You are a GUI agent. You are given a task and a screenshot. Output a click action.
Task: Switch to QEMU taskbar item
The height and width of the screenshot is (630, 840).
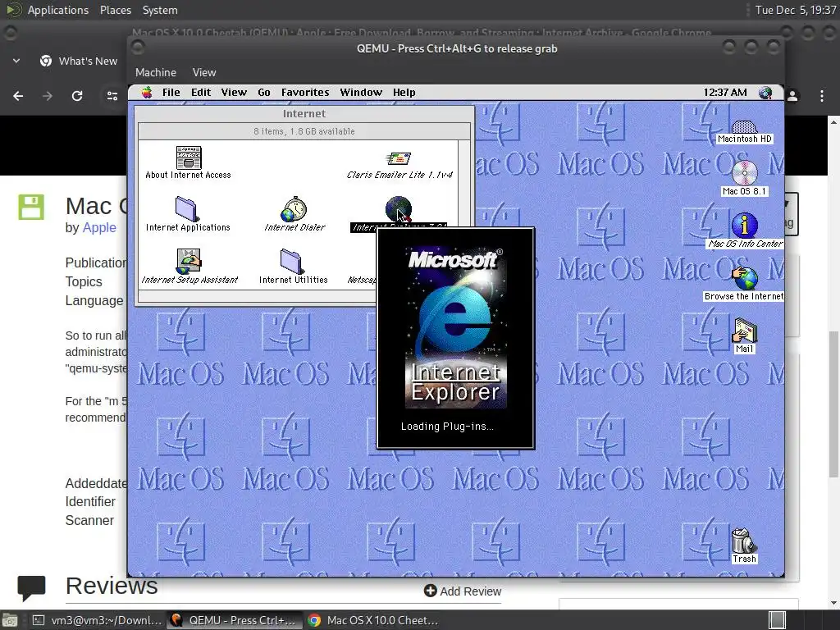[x=234, y=620]
